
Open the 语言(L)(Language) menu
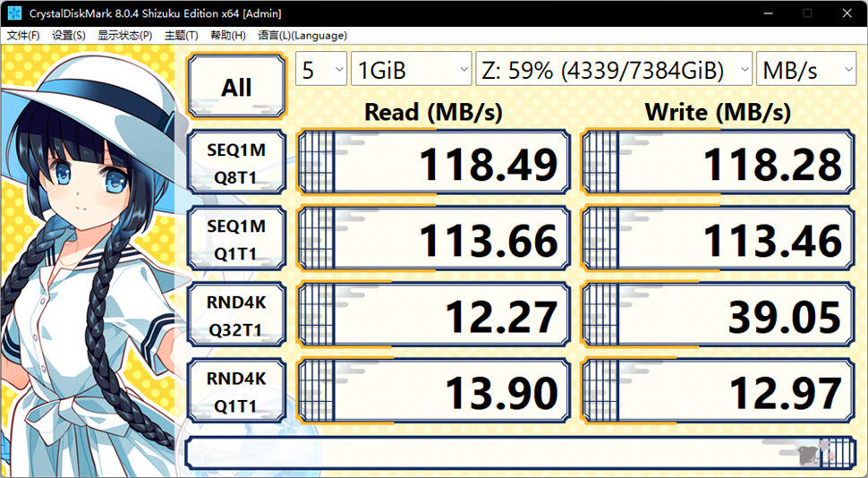click(x=302, y=36)
